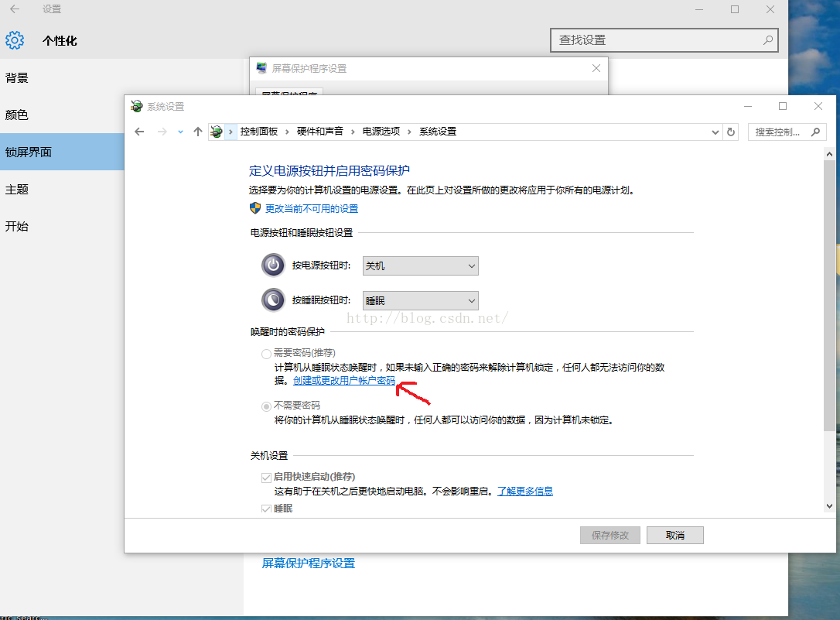
Task: Select the 不需要密码 radio button
Action: tap(266, 406)
